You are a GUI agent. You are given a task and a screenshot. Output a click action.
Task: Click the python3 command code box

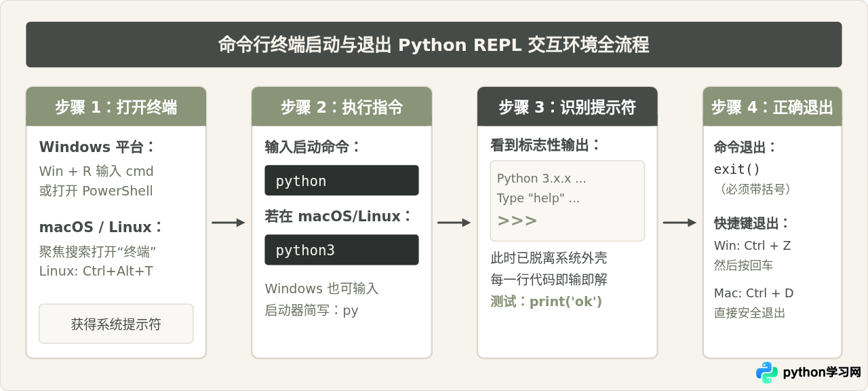(x=342, y=250)
